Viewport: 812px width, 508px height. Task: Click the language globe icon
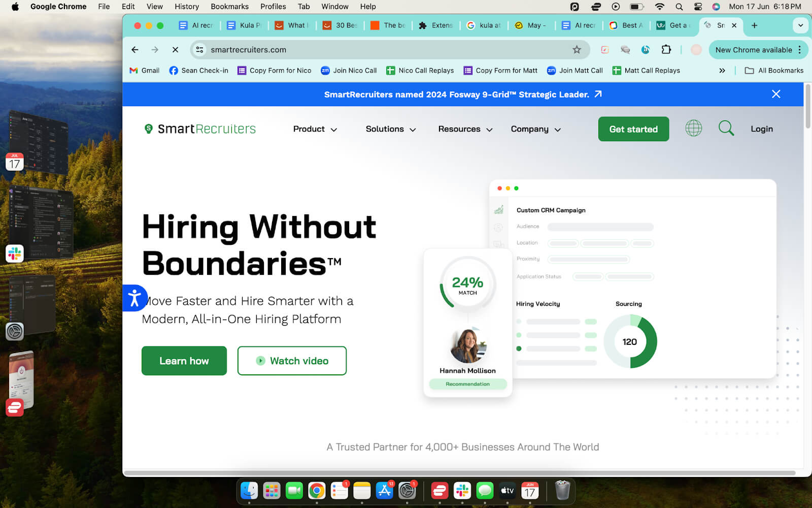693,128
